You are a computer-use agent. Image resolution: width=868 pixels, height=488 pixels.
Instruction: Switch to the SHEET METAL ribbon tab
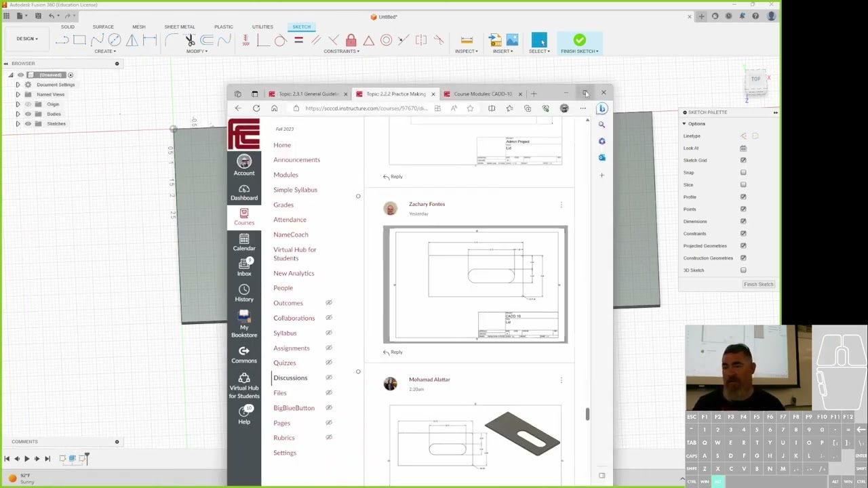179,27
